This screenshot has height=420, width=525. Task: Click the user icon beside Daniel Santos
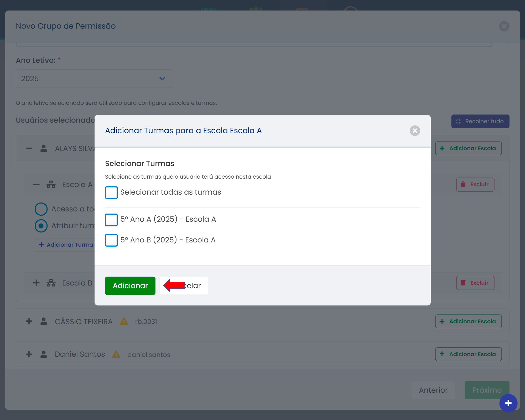44,354
